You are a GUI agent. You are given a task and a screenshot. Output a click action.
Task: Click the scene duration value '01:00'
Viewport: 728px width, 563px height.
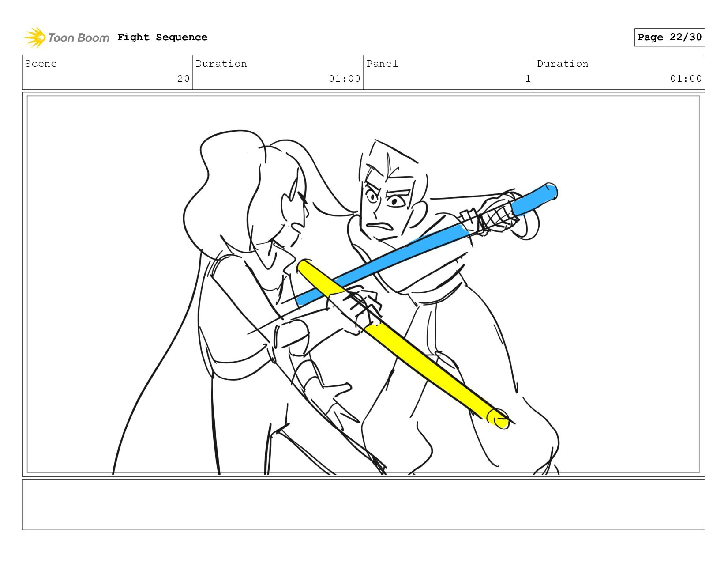click(345, 79)
